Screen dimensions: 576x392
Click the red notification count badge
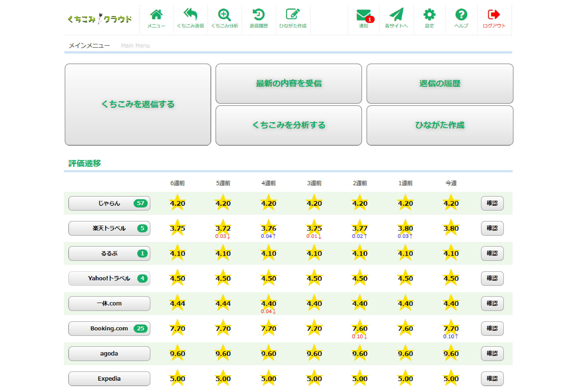click(370, 19)
